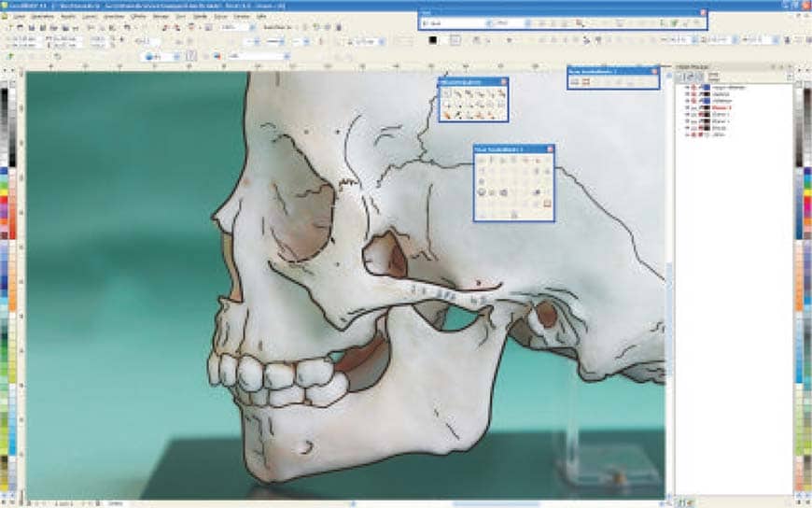Close the floating Text toolbar

tap(703, 13)
